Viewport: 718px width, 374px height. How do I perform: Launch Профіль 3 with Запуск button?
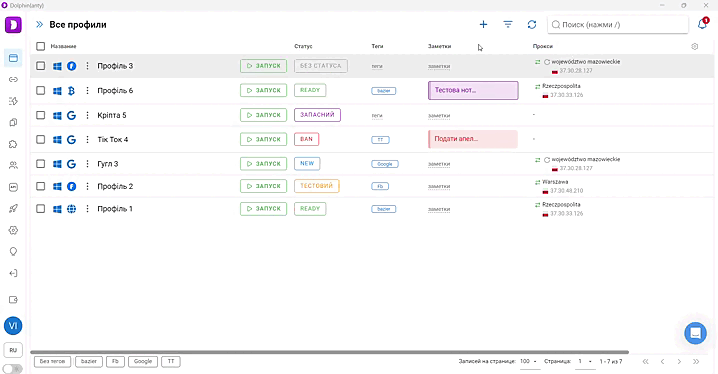click(263, 66)
